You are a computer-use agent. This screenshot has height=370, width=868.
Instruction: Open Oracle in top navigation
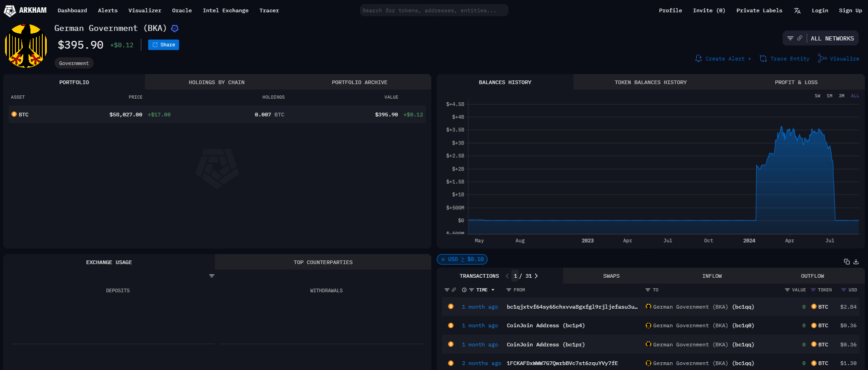tap(182, 10)
